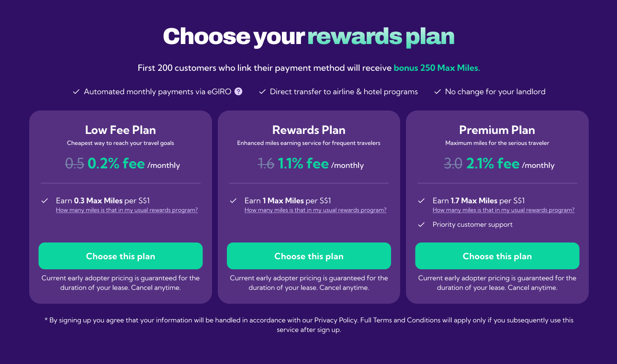This screenshot has height=364, width=617.
Task: Click Premium Plan 2.1% fee price
Action: tap(493, 164)
